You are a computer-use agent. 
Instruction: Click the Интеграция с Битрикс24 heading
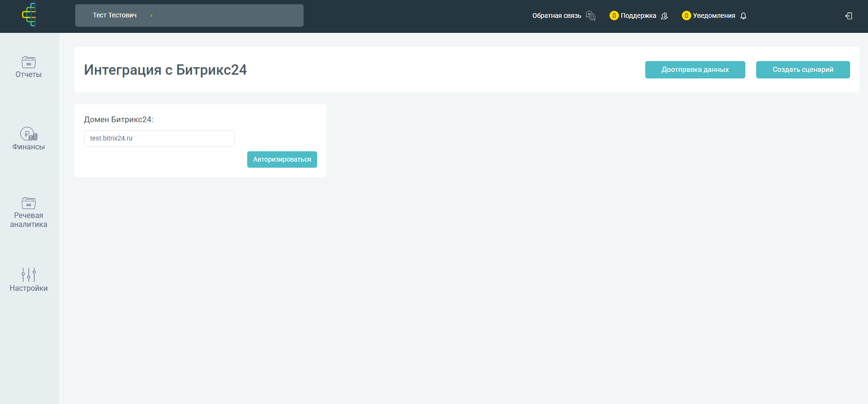tap(165, 70)
